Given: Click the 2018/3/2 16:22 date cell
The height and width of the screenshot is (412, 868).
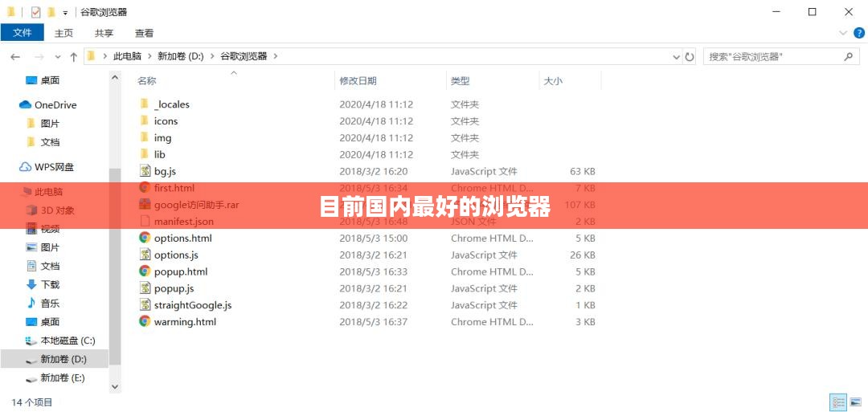Looking at the screenshot, I should click(x=374, y=305).
